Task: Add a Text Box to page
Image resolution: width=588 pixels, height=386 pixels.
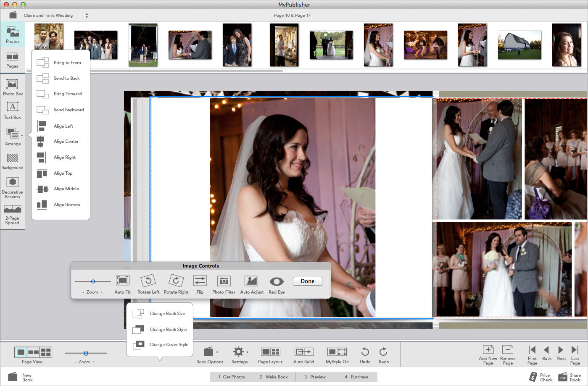Action: click(13, 111)
